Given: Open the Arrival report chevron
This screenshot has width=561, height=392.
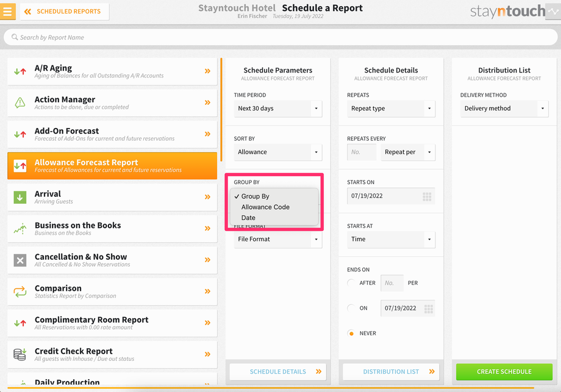Looking at the screenshot, I should [207, 197].
